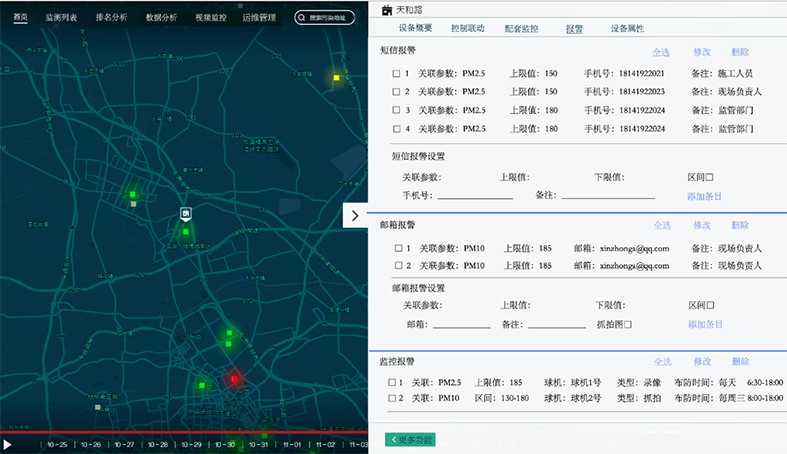Check SMS alarm row 1 checkbox

click(396, 74)
